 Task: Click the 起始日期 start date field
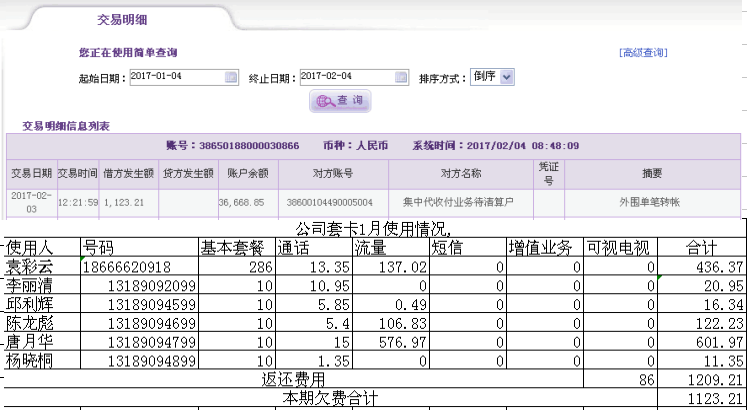pyautogui.click(x=176, y=77)
